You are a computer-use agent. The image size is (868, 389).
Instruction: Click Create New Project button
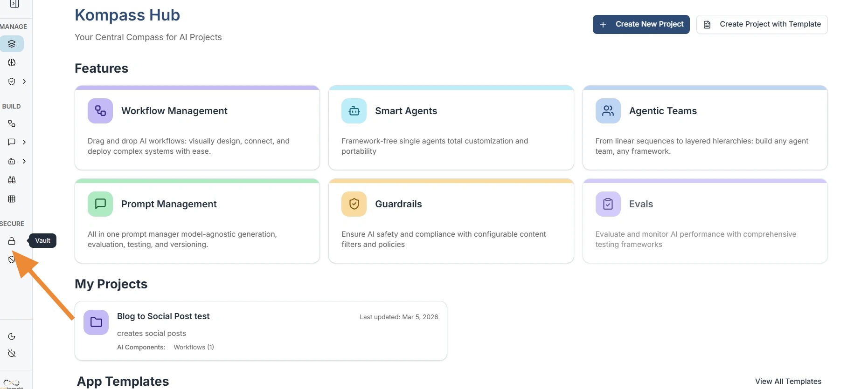(x=641, y=24)
